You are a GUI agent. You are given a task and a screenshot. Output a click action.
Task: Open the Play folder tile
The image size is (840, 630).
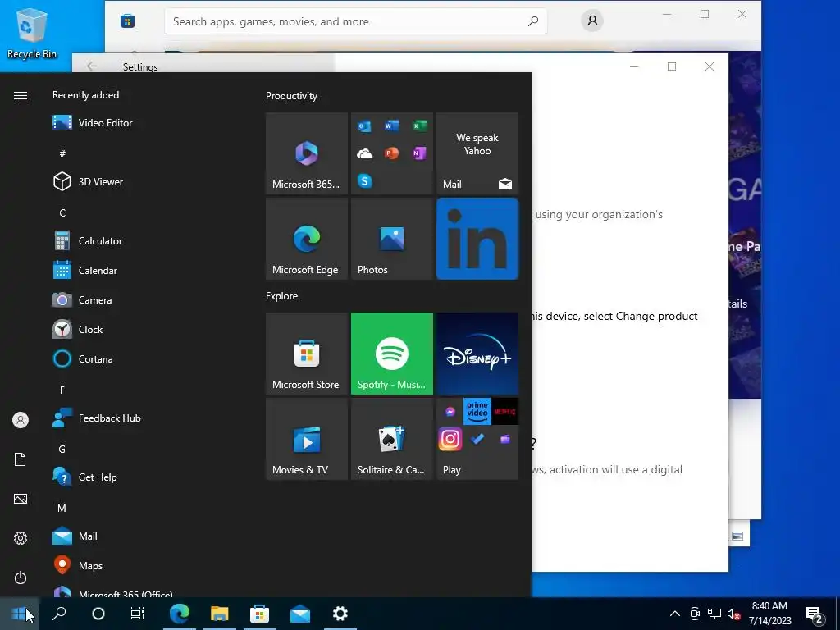click(x=477, y=439)
